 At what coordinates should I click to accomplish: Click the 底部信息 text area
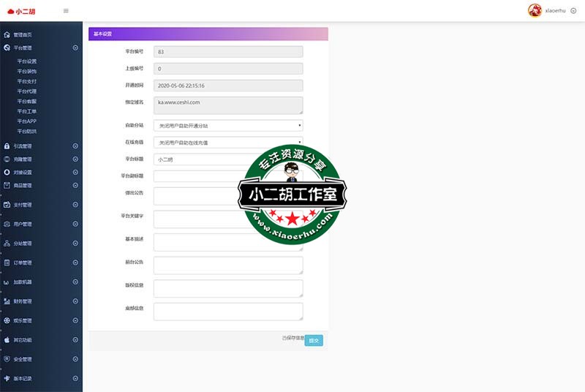[x=228, y=312]
